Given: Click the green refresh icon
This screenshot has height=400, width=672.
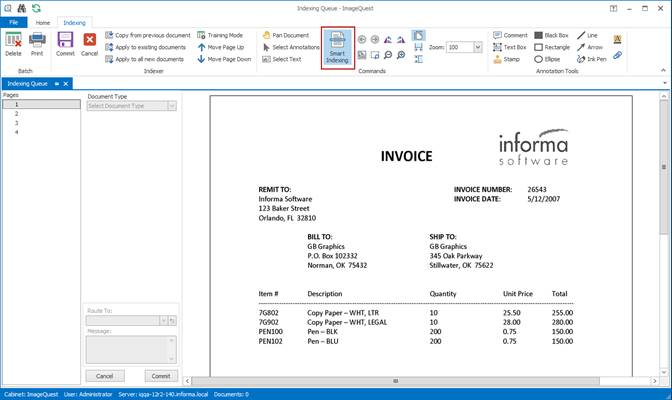Looking at the screenshot, I should pyautogui.click(x=36, y=8).
